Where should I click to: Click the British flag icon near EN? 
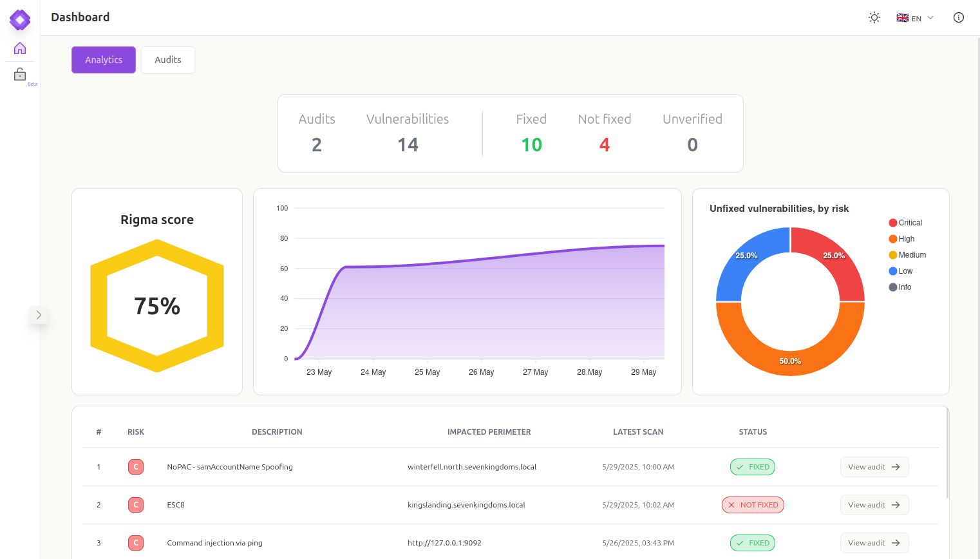[x=903, y=18]
